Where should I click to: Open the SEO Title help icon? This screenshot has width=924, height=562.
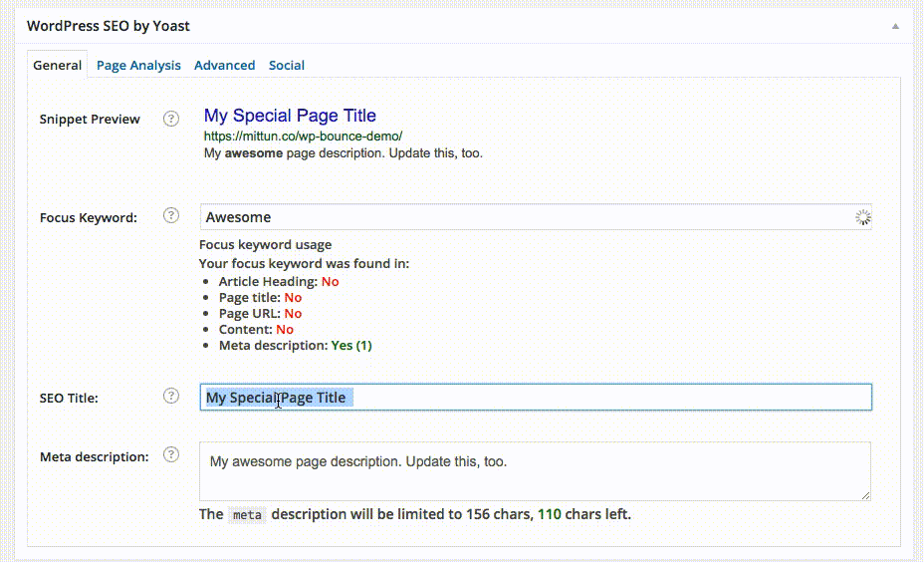[x=171, y=396]
